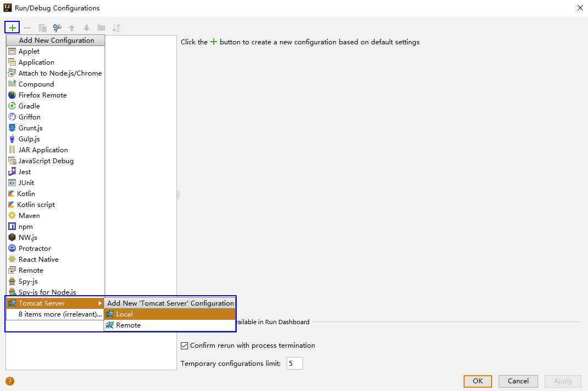The width and height of the screenshot is (588, 391).
Task: Click the React Native atom icon
Action: pyautogui.click(x=12, y=259)
